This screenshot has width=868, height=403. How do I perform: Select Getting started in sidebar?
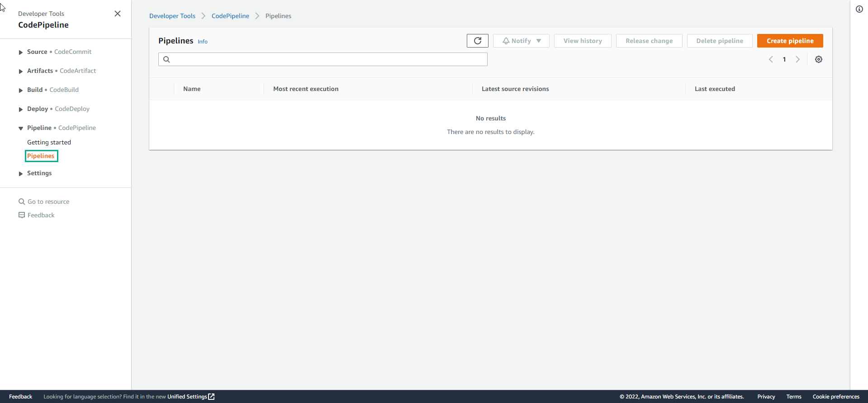click(x=49, y=142)
